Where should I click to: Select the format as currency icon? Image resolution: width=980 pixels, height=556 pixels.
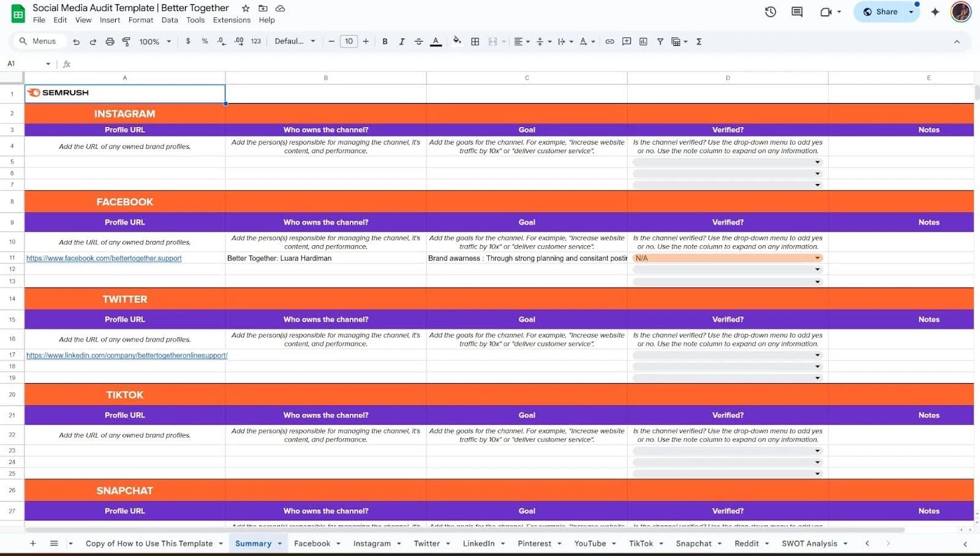188,41
